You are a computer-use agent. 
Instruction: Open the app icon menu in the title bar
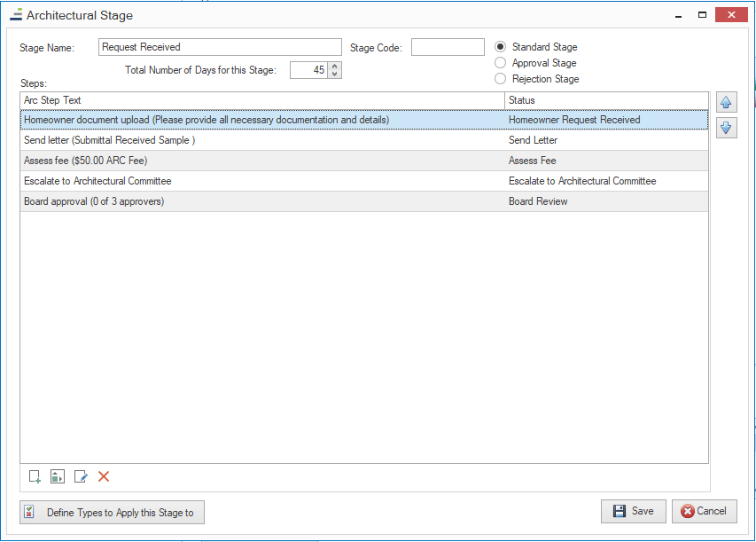pos(16,15)
